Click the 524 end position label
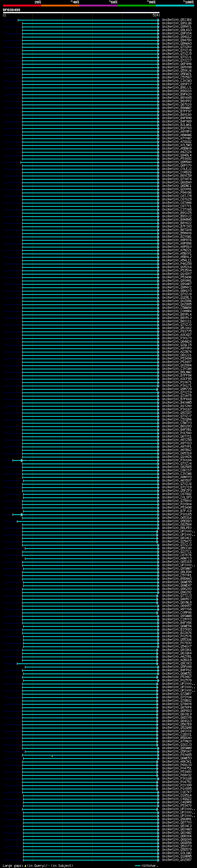197x868 pixels. [x=155, y=15]
